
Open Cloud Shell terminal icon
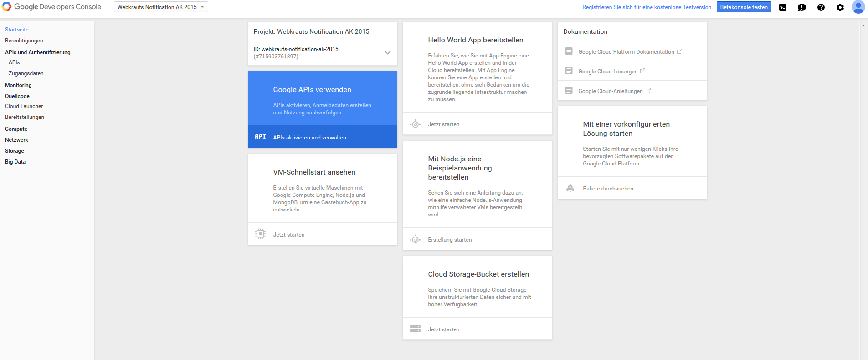(x=783, y=7)
